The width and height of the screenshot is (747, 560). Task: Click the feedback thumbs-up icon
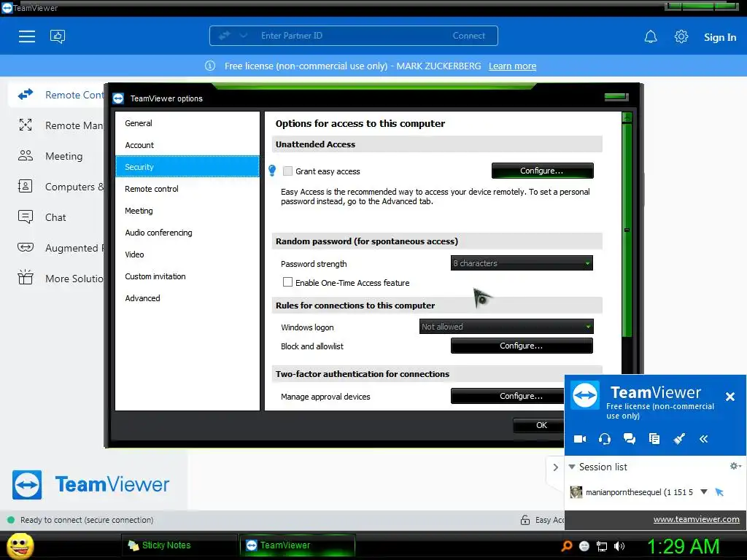(x=58, y=36)
